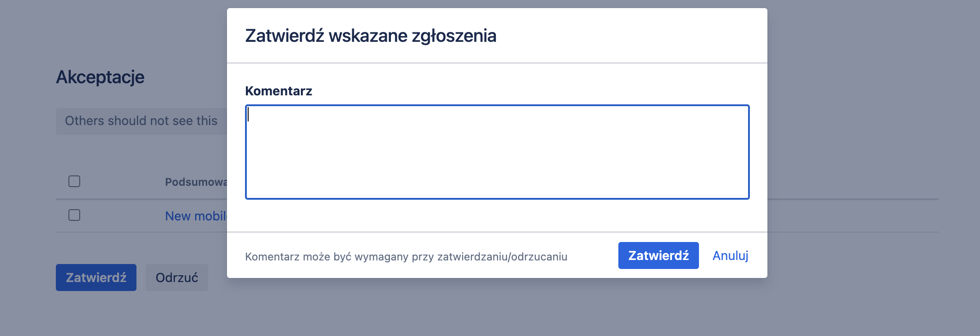Screen dimensions: 980x336
Task: Confirm approval with the dialog's Zatwierdź button
Action: coord(658,255)
